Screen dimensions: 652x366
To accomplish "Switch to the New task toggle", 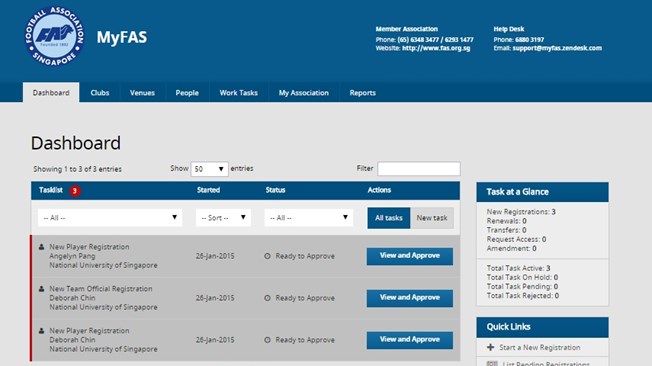I will [x=432, y=218].
